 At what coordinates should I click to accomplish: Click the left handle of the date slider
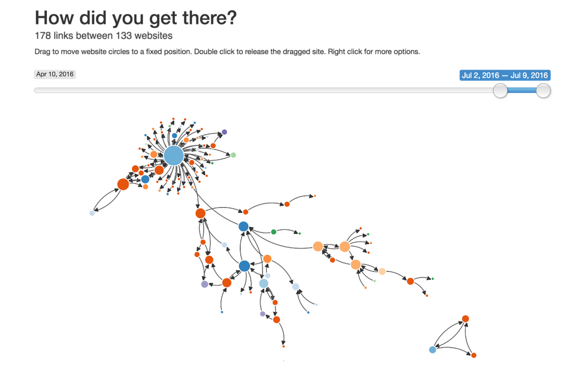[500, 91]
